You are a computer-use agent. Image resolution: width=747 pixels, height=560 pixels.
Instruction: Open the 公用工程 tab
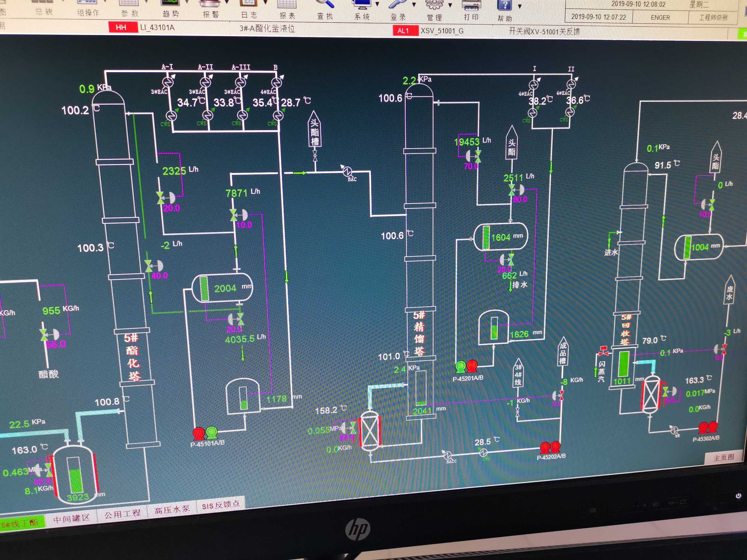[x=122, y=514]
